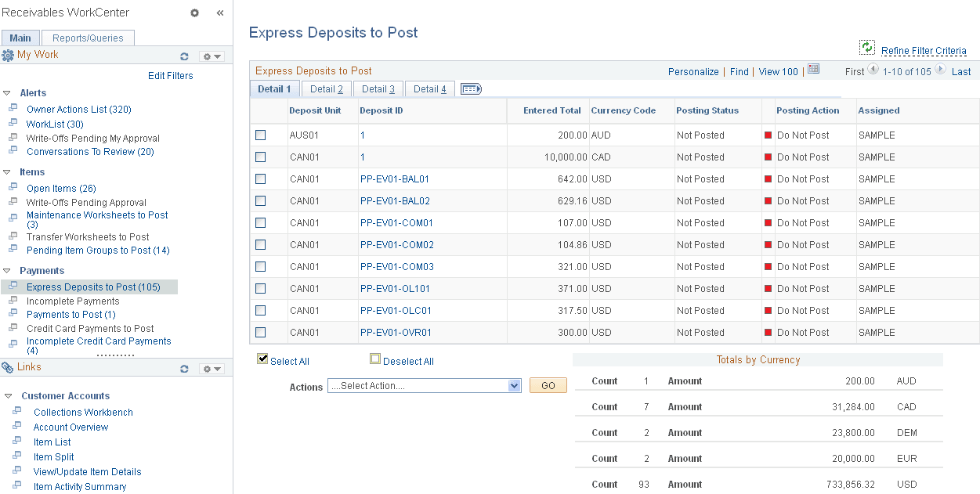Refresh the Links pagelet
This screenshot has width=980, height=494.
[x=184, y=368]
